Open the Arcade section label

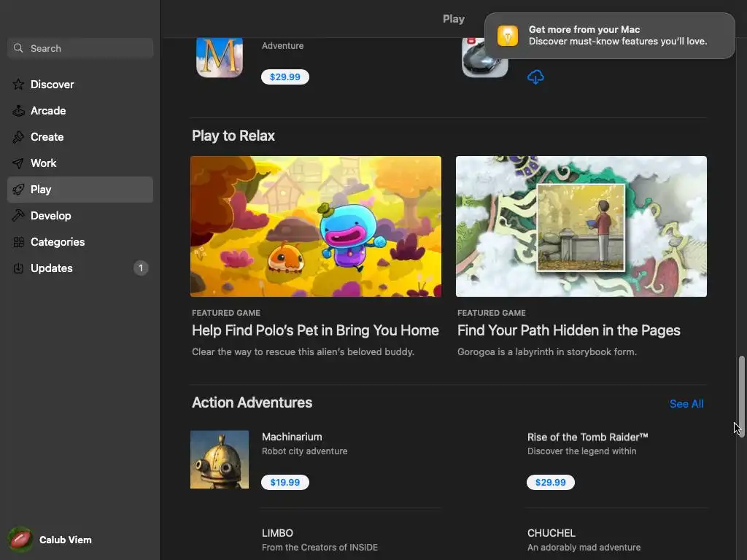(48, 111)
